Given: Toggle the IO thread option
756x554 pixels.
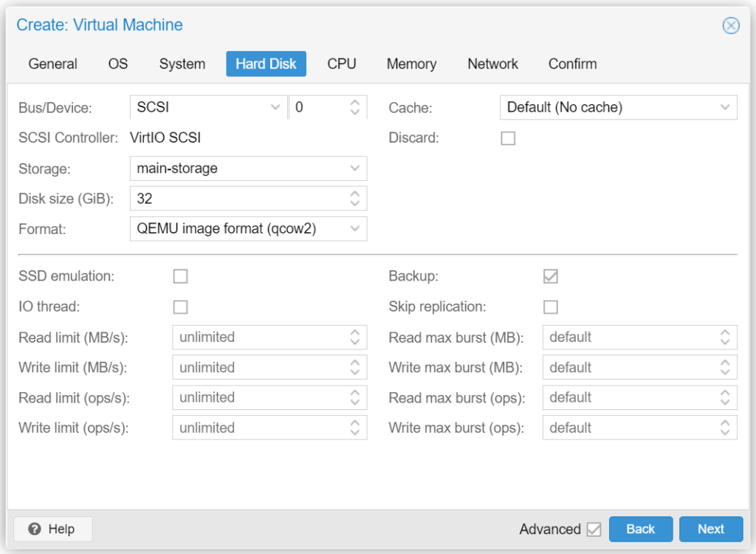Looking at the screenshot, I should (180, 307).
